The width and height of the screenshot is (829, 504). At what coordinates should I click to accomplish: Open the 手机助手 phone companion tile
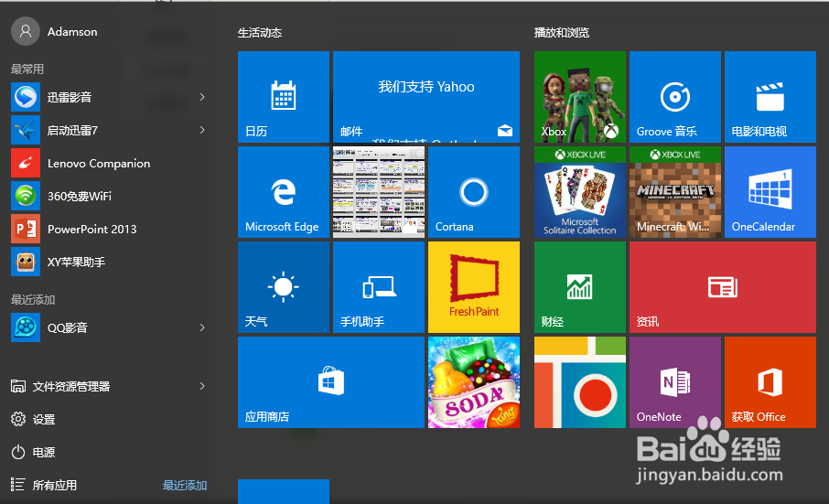point(379,287)
